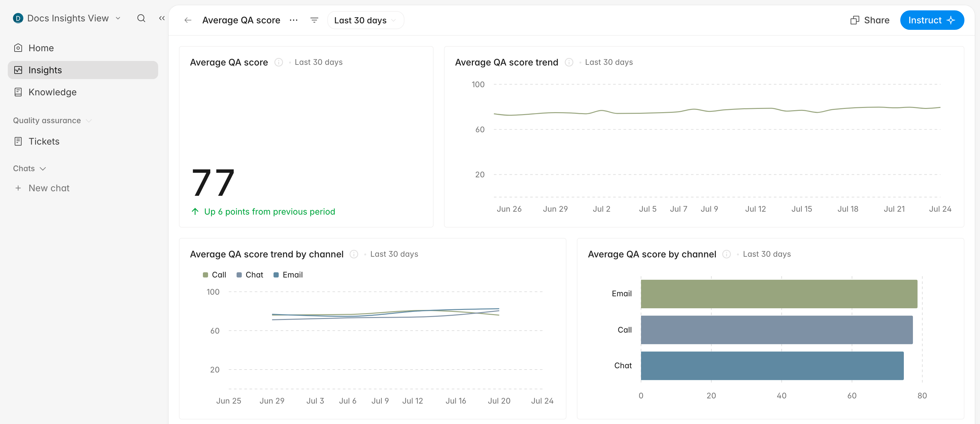Screen dimensions: 980x424
Task: Click green up arrow beside points change
Action: 195,211
